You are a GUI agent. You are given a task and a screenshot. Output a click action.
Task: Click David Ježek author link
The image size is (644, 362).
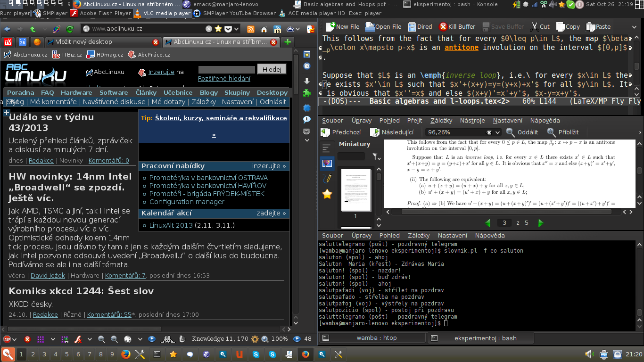(x=48, y=275)
